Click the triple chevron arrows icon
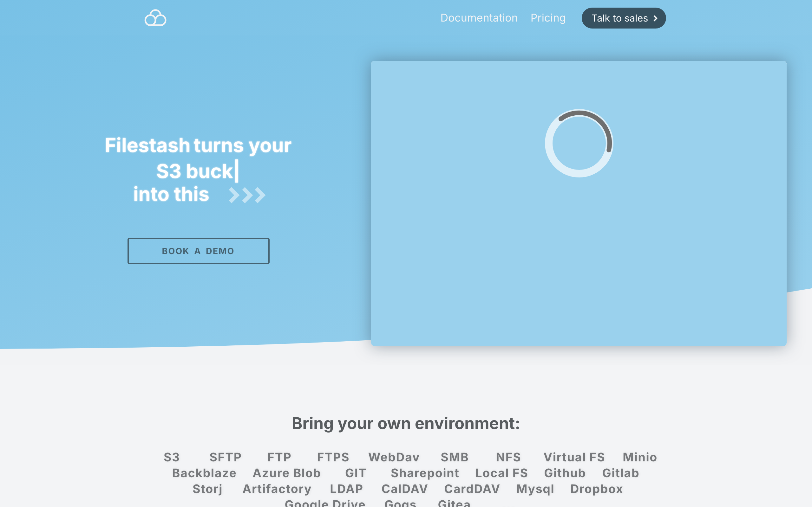812x507 pixels. click(247, 195)
